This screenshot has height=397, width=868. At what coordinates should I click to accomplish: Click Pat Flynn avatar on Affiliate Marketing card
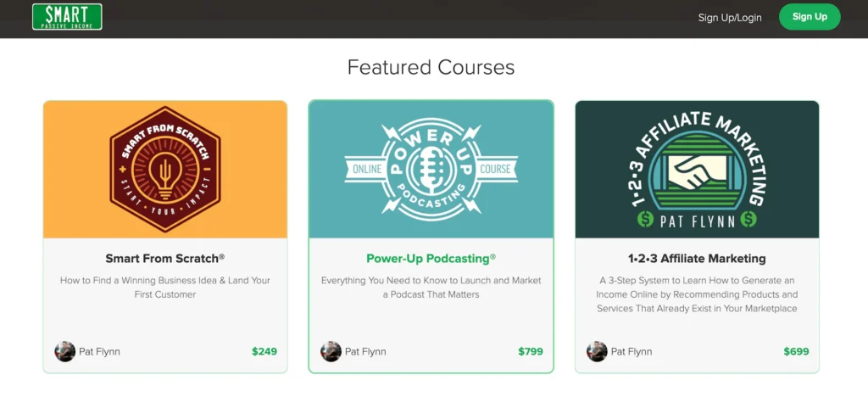coord(597,351)
